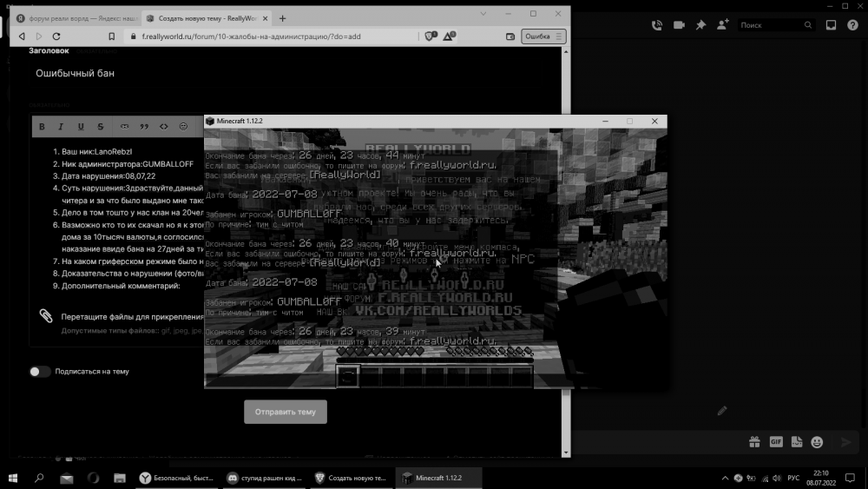Open emoji picker in editor toolbar
The width and height of the screenshot is (868, 489).
(x=184, y=127)
